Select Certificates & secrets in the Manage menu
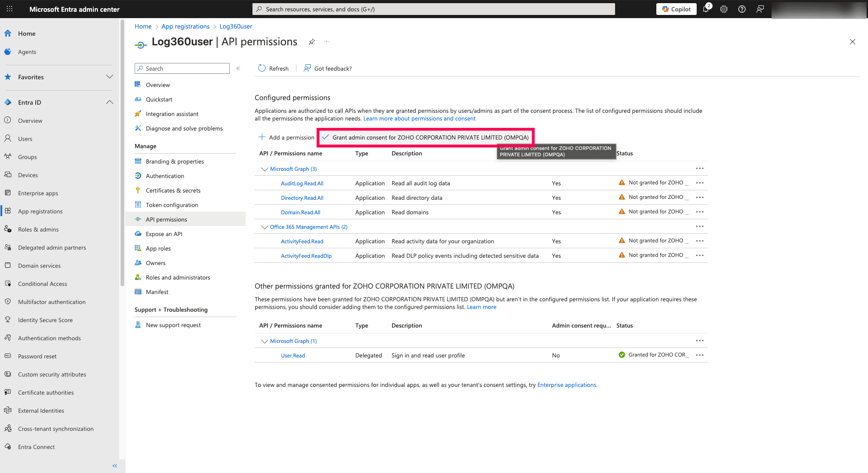 pos(173,190)
